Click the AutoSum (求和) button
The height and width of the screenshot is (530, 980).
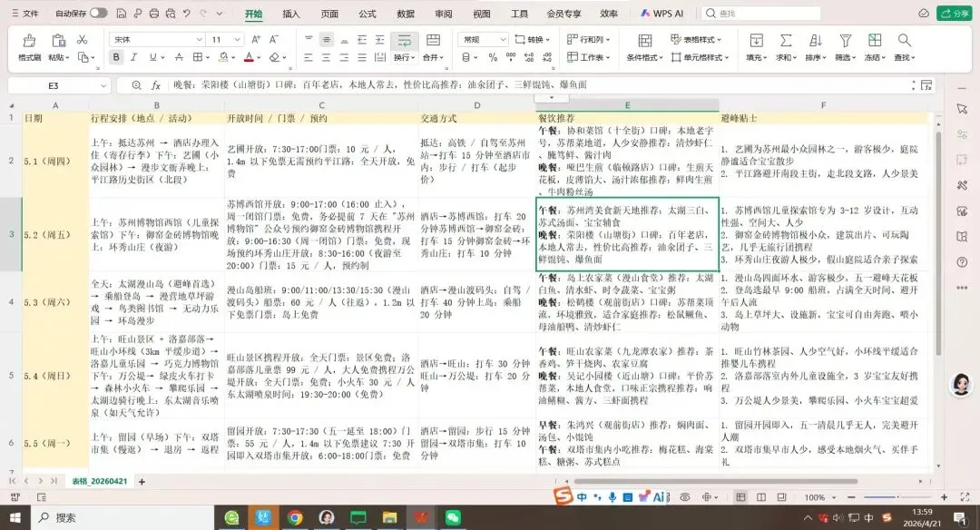click(x=786, y=47)
